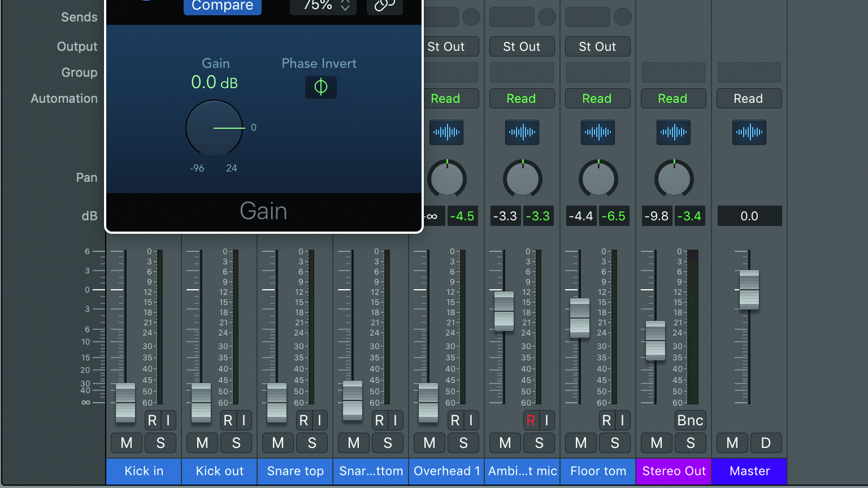Click the Ambient mic volume fader
Image resolution: width=868 pixels, height=488 pixels.
[504, 311]
